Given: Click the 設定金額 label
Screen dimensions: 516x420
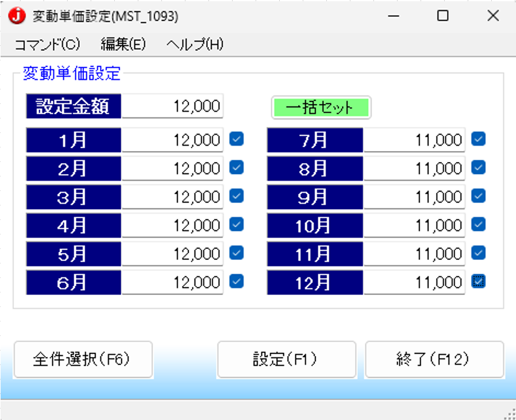Looking at the screenshot, I should click(74, 106).
